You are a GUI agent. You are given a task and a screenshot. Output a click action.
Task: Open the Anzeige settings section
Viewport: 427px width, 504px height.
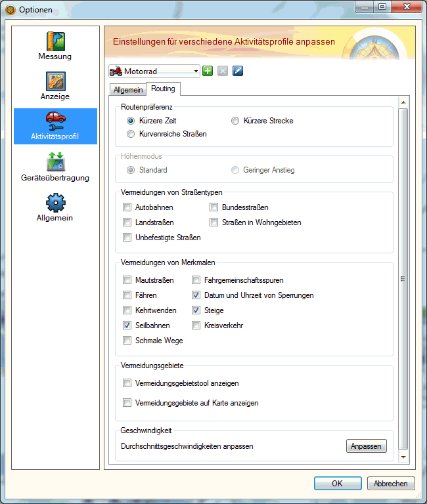55,86
